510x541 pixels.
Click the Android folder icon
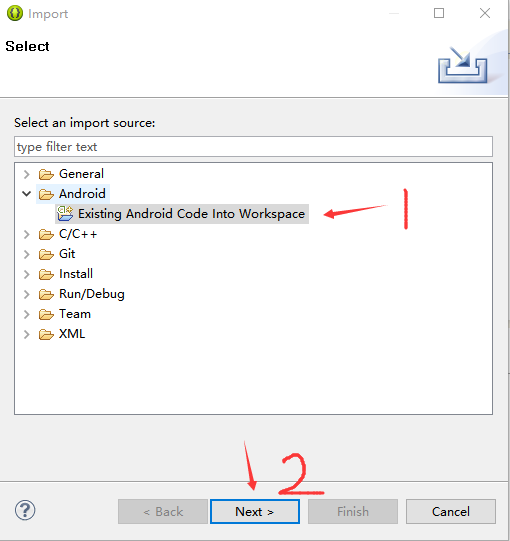point(46,194)
